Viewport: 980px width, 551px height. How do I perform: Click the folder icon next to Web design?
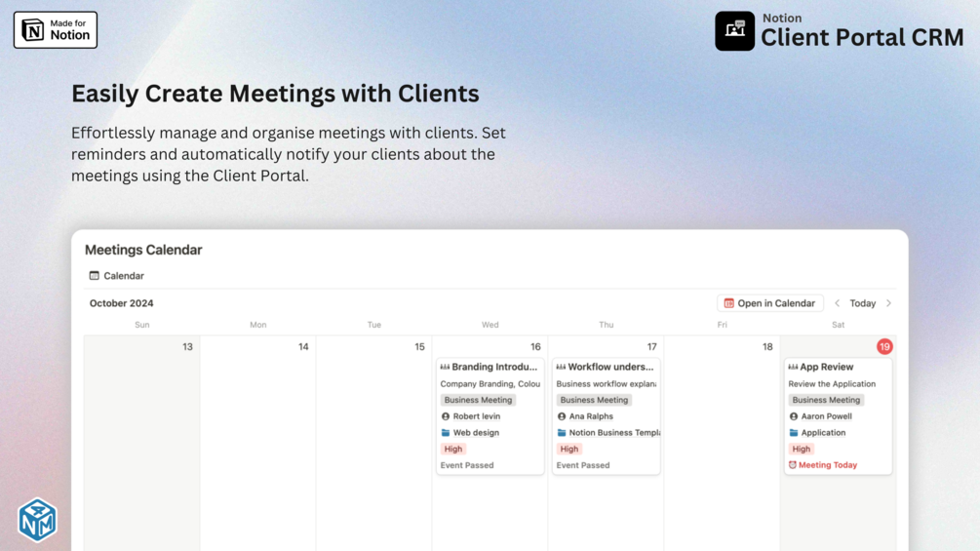tap(446, 433)
